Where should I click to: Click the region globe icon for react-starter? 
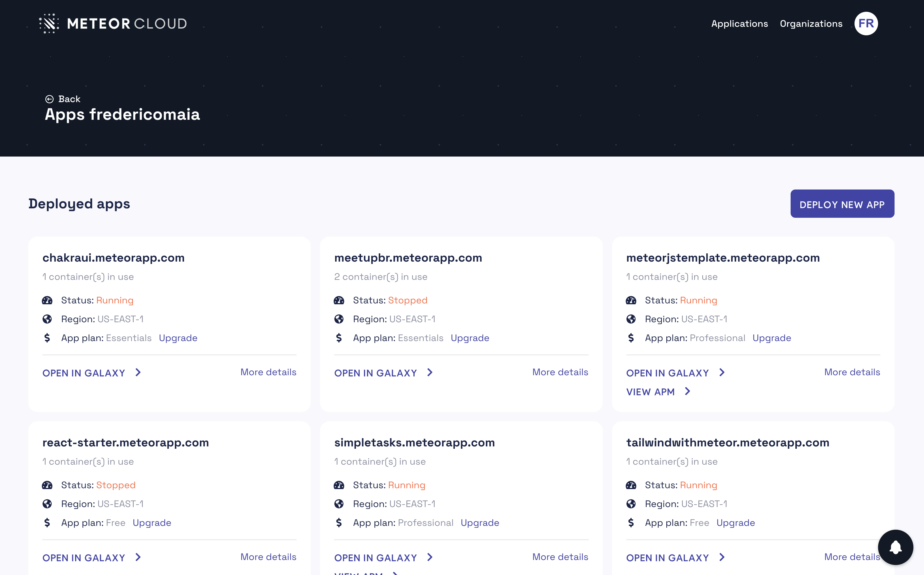point(47,504)
